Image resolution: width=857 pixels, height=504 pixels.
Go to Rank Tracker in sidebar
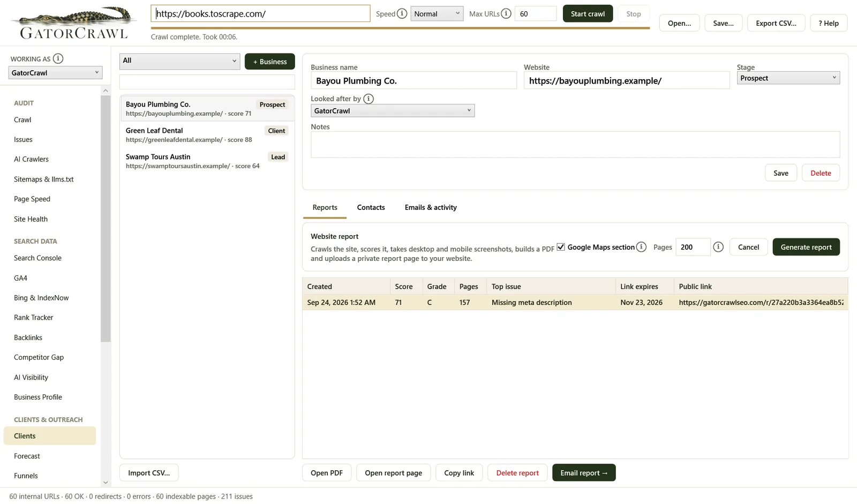33,318
